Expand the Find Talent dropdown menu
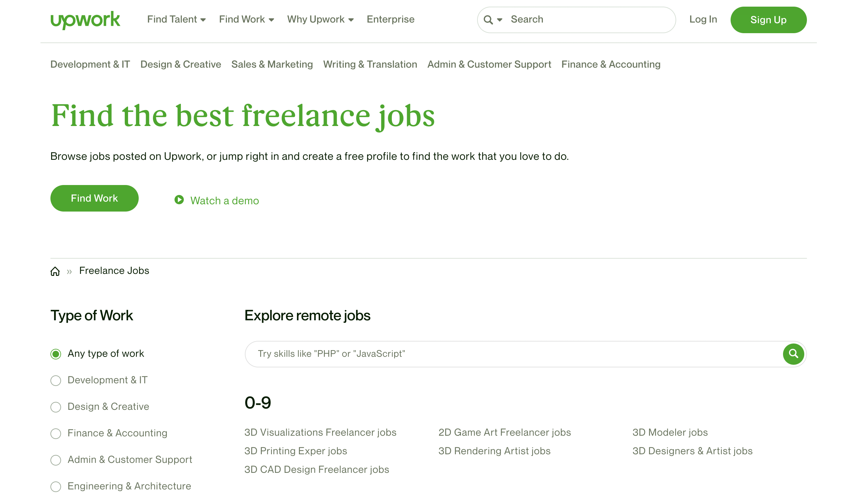The height and width of the screenshot is (504, 860). tap(176, 20)
